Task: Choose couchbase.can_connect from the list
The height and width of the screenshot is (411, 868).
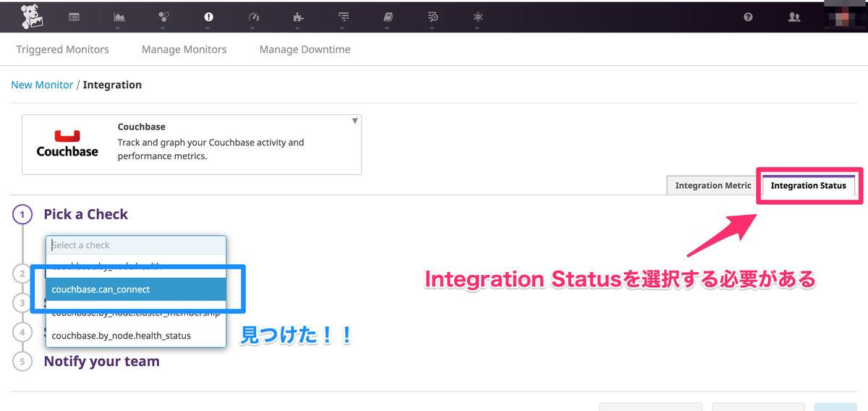Action: tap(136, 289)
